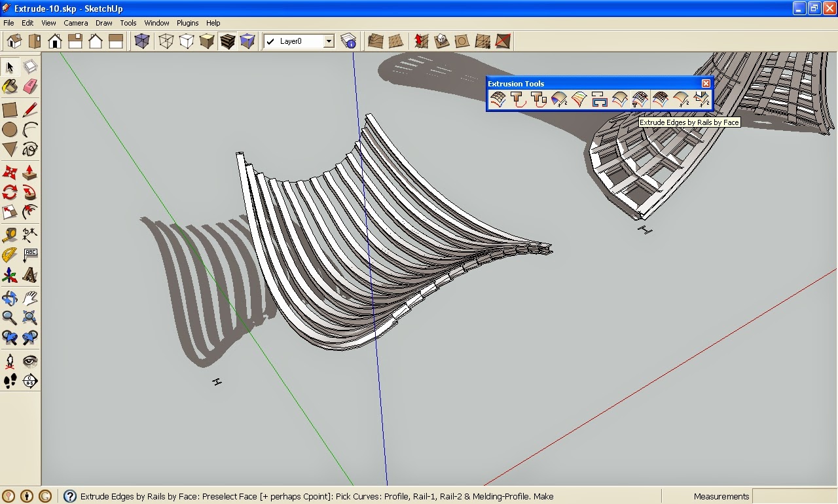Viewport: 838px width, 504px height.
Task: Expand the Window menu
Action: [156, 23]
